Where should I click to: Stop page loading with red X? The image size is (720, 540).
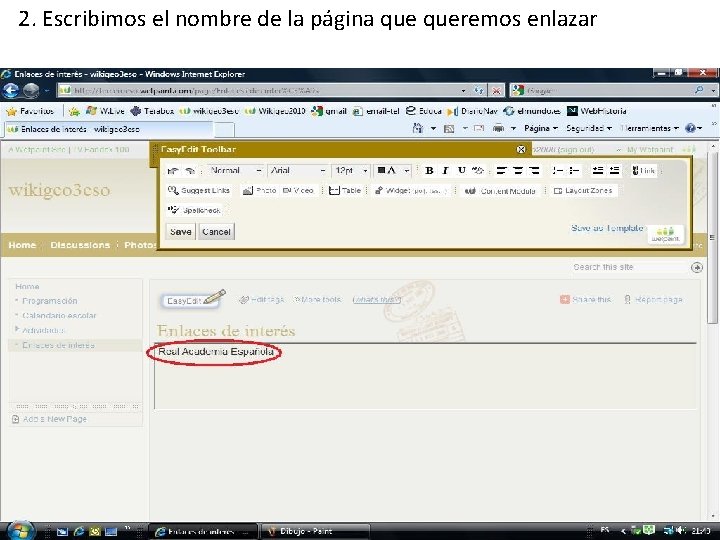tap(496, 90)
